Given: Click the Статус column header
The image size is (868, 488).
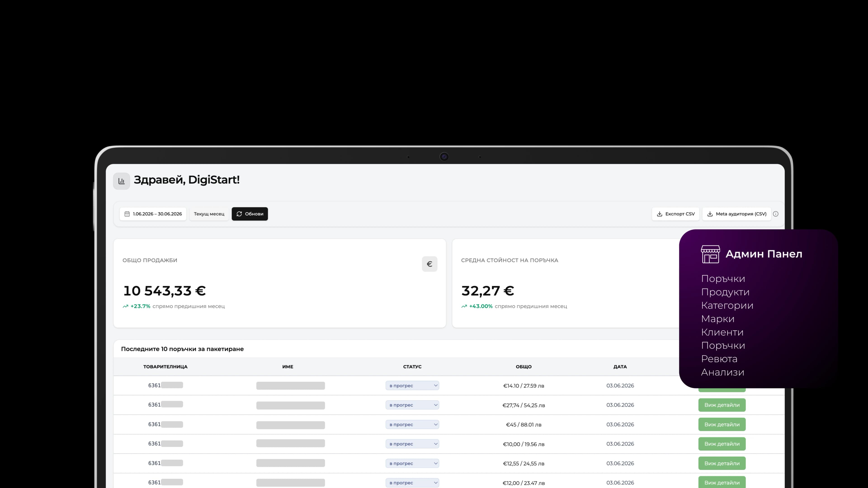Looking at the screenshot, I should [412, 367].
